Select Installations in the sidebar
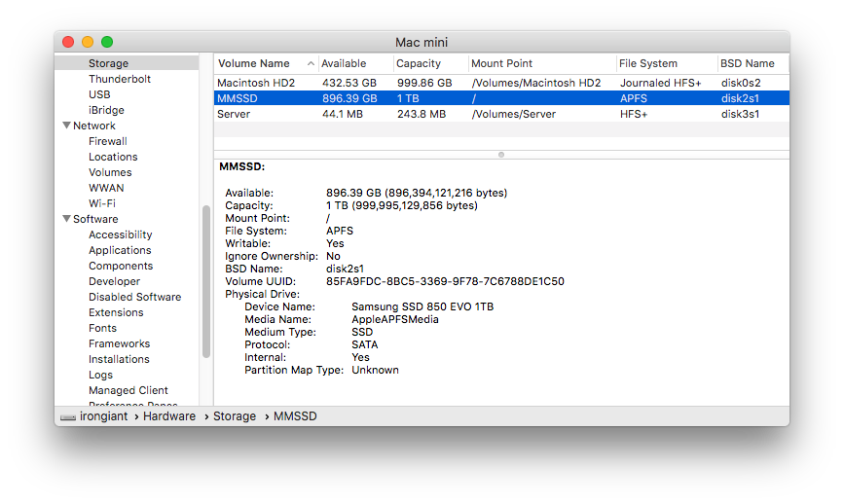The width and height of the screenshot is (844, 504). pyautogui.click(x=119, y=359)
